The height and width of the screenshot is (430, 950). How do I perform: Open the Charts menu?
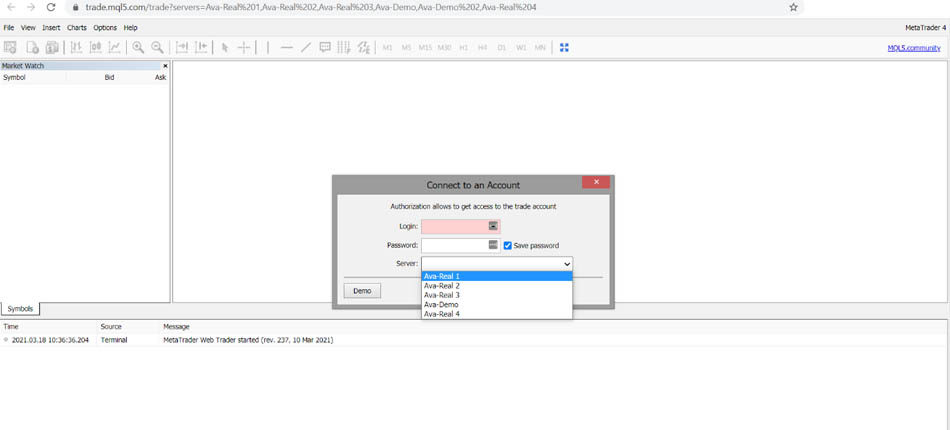[77, 28]
